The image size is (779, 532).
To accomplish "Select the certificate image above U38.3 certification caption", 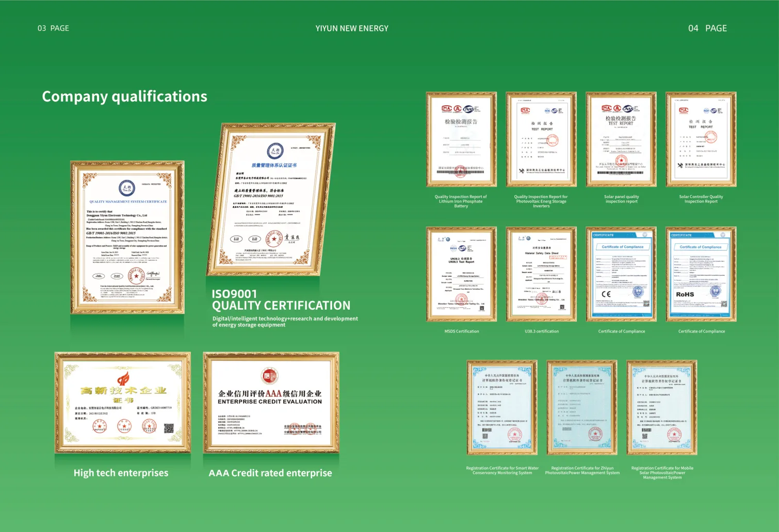I will click(x=541, y=274).
